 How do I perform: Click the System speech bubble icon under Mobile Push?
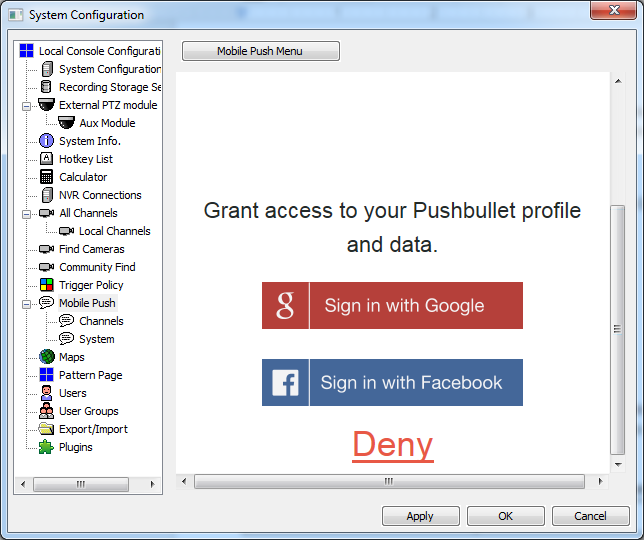click(x=67, y=338)
